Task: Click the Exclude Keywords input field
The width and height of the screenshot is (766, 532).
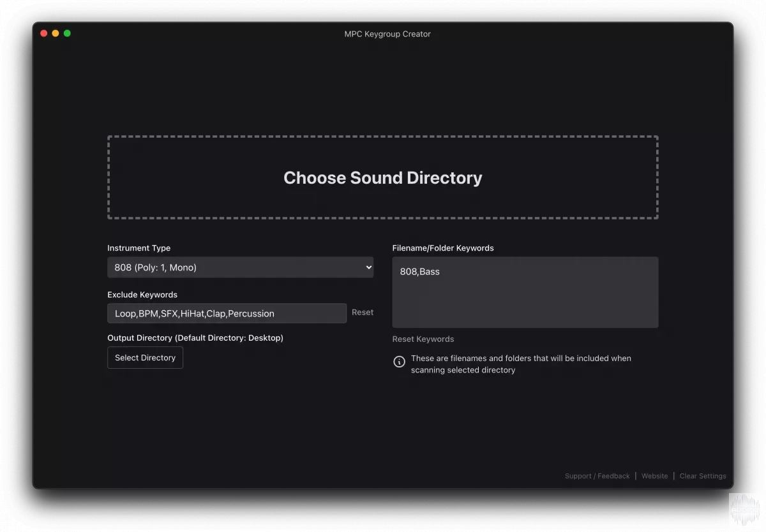Action: pos(227,313)
